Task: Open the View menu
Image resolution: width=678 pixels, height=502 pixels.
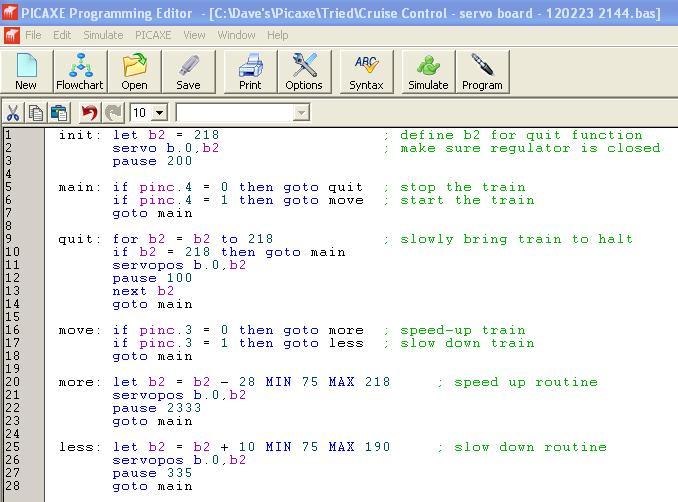Action: (x=194, y=35)
